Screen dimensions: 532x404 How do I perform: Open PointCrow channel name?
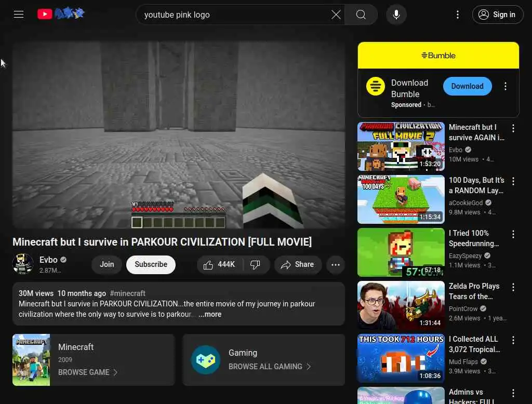[x=463, y=308]
